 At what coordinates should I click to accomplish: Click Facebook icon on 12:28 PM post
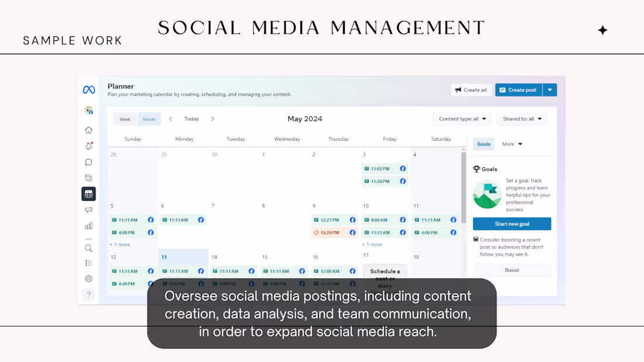pos(352,233)
